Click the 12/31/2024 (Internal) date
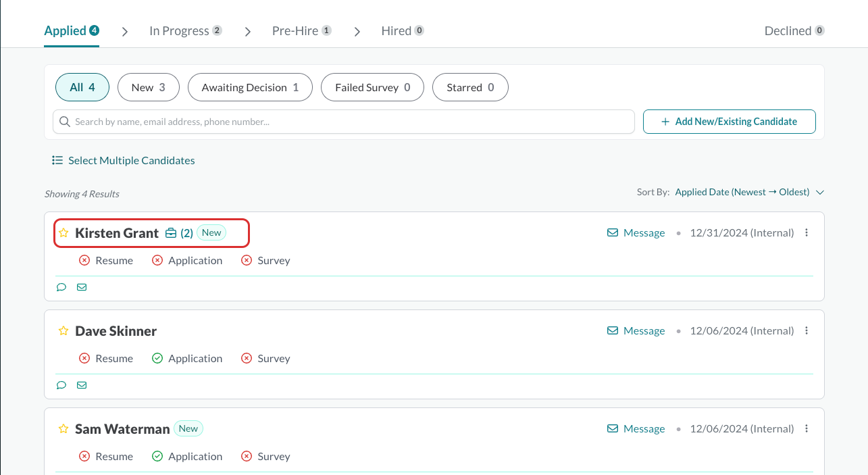868x475 pixels. coord(742,233)
